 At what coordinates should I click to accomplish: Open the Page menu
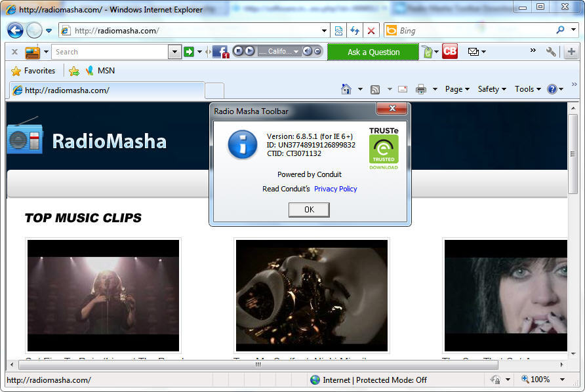coord(457,89)
